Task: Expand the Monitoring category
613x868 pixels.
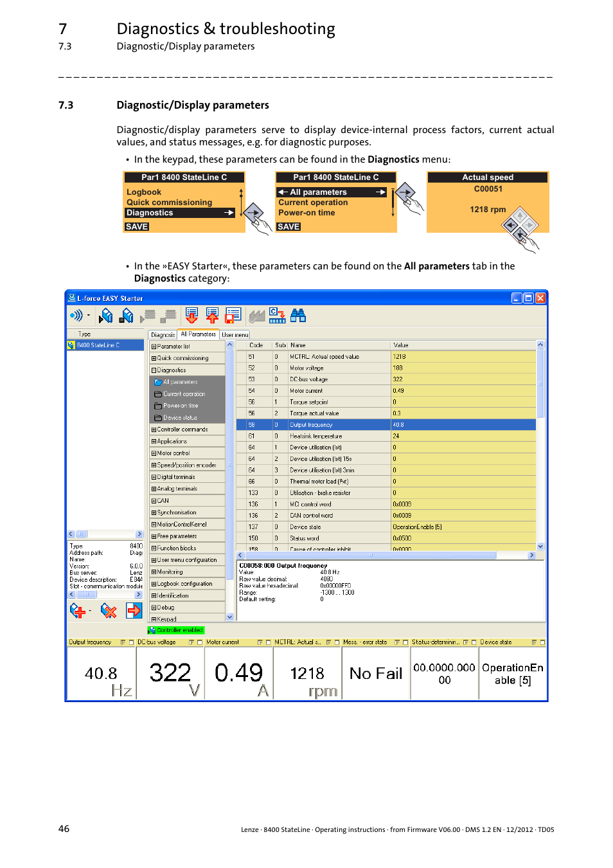Action: click(x=154, y=572)
